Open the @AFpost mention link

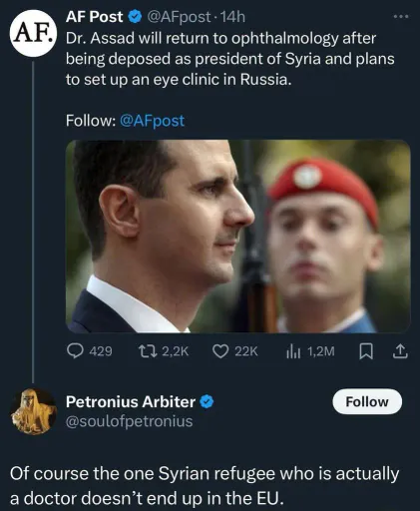pyautogui.click(x=152, y=121)
